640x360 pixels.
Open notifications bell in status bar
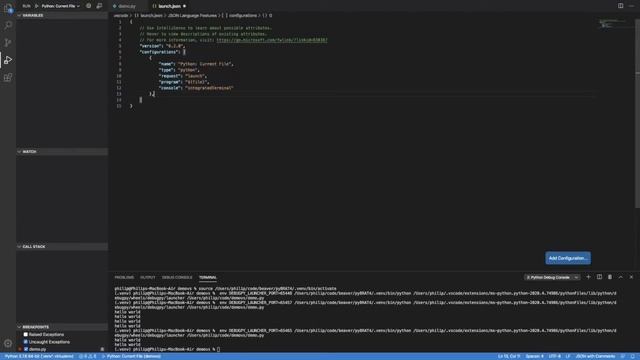click(x=633, y=356)
